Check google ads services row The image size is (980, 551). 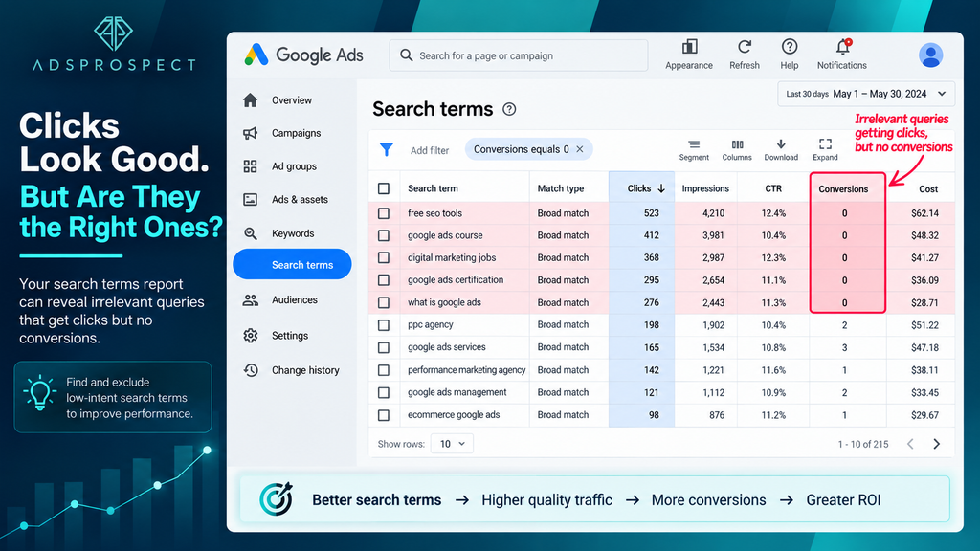point(384,348)
